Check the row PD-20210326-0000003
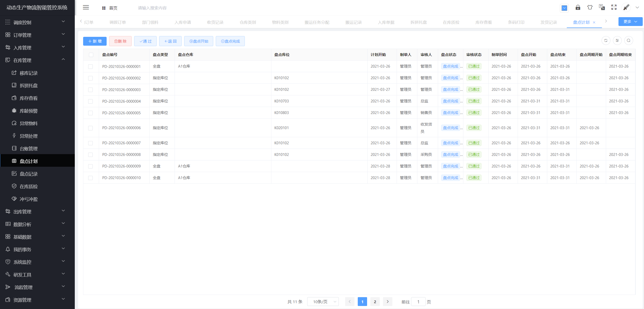Viewport: 644px width, 309px height. pyautogui.click(x=90, y=90)
